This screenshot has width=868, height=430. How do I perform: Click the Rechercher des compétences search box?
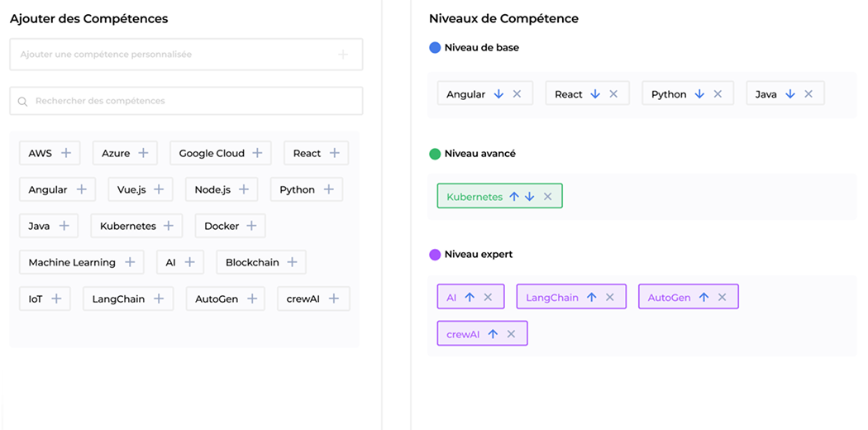[x=186, y=101]
